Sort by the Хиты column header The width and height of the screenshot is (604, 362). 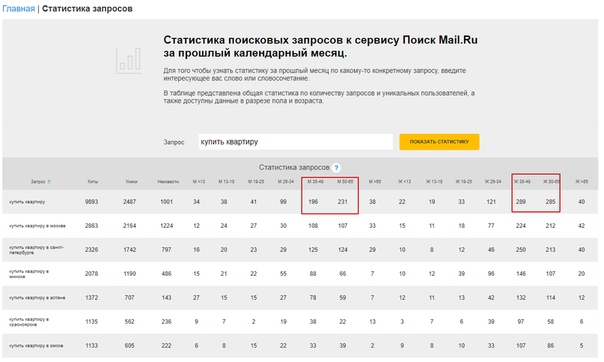tap(92, 182)
